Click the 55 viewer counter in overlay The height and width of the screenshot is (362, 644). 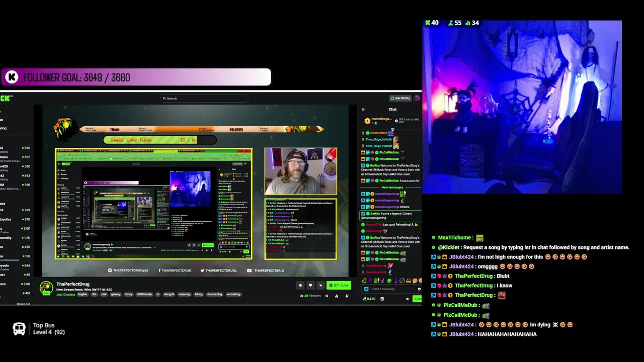coord(454,23)
